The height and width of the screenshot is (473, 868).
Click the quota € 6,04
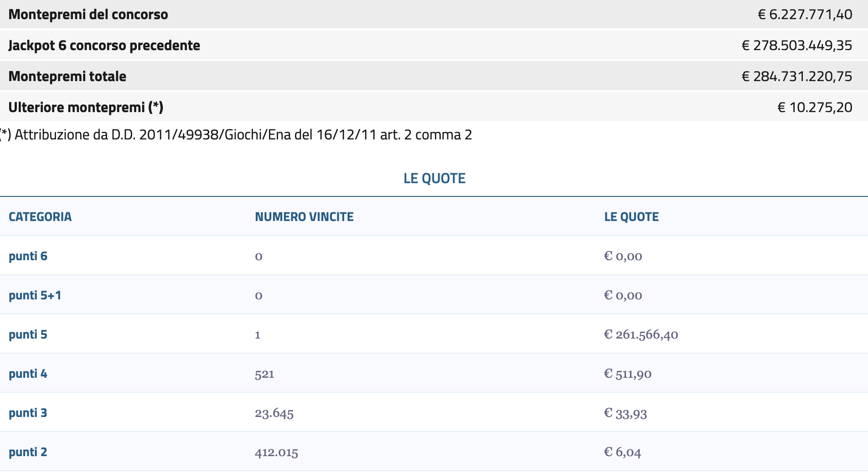pyautogui.click(x=623, y=452)
